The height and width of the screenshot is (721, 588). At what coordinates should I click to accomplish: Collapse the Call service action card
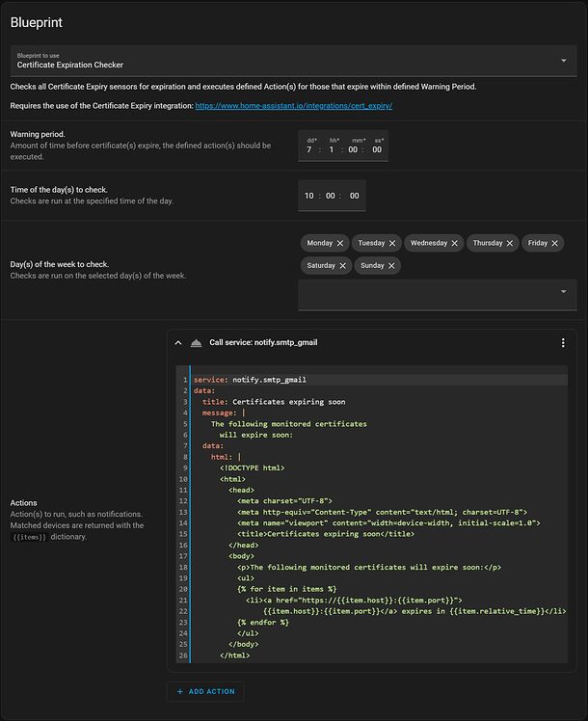[178, 343]
